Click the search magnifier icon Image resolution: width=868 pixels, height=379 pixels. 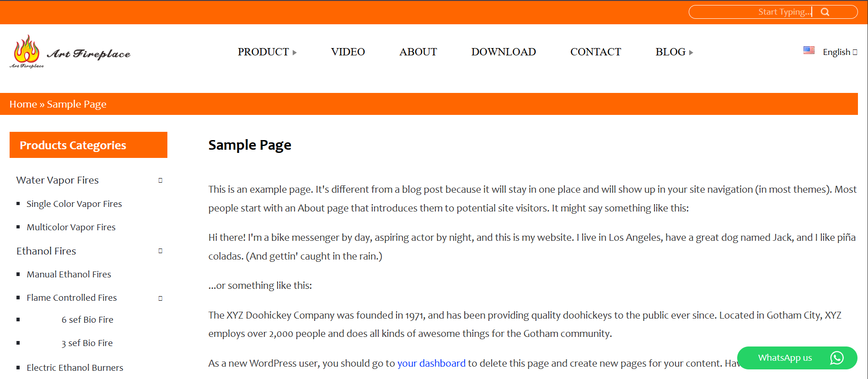click(x=825, y=12)
